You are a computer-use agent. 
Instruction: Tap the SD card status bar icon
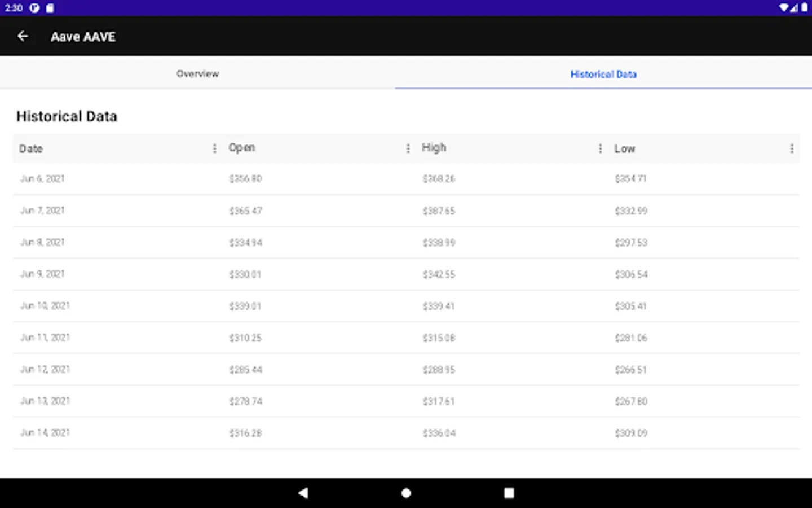click(x=50, y=8)
